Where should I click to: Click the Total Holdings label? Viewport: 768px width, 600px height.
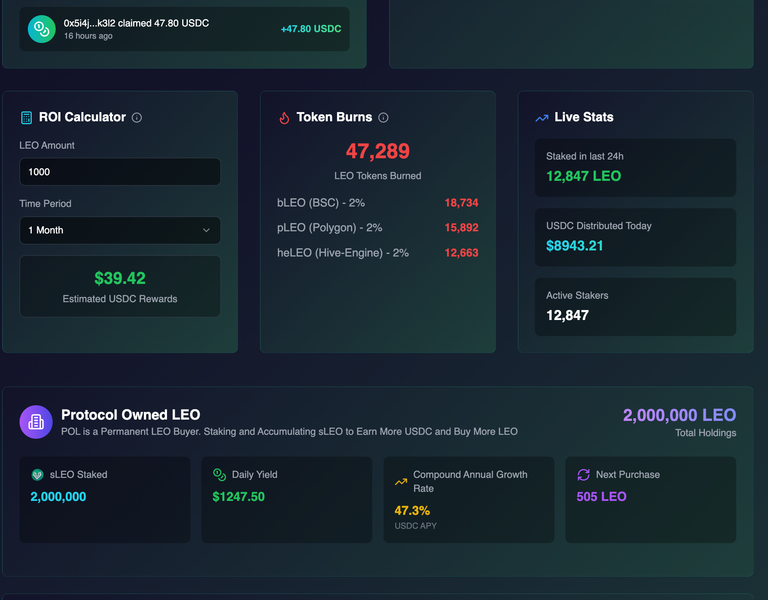click(x=705, y=433)
